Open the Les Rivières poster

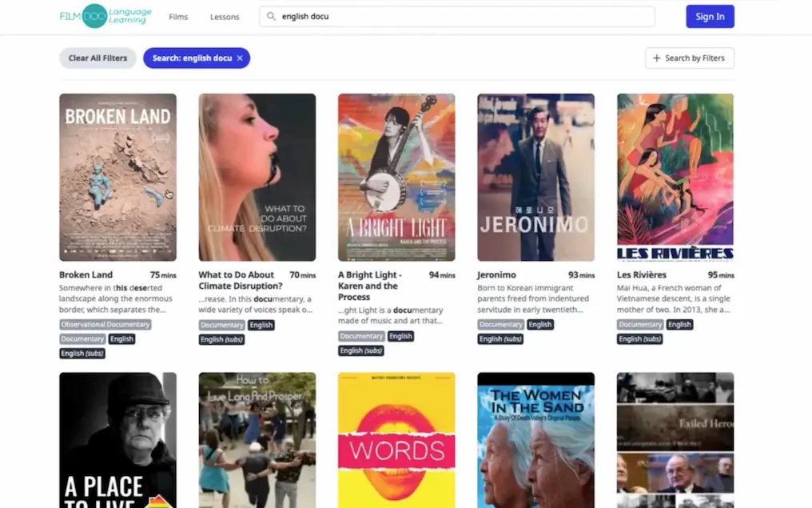coord(675,178)
